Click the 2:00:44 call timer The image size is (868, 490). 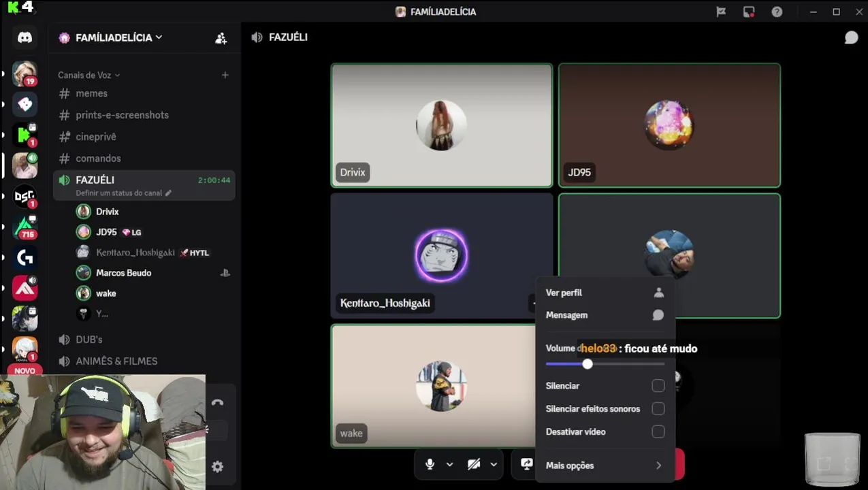point(214,180)
